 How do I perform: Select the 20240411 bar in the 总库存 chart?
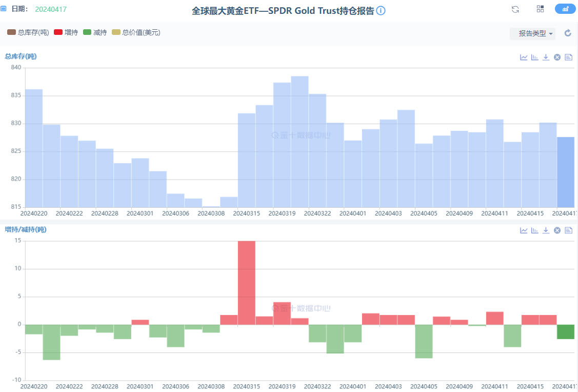pos(495,163)
